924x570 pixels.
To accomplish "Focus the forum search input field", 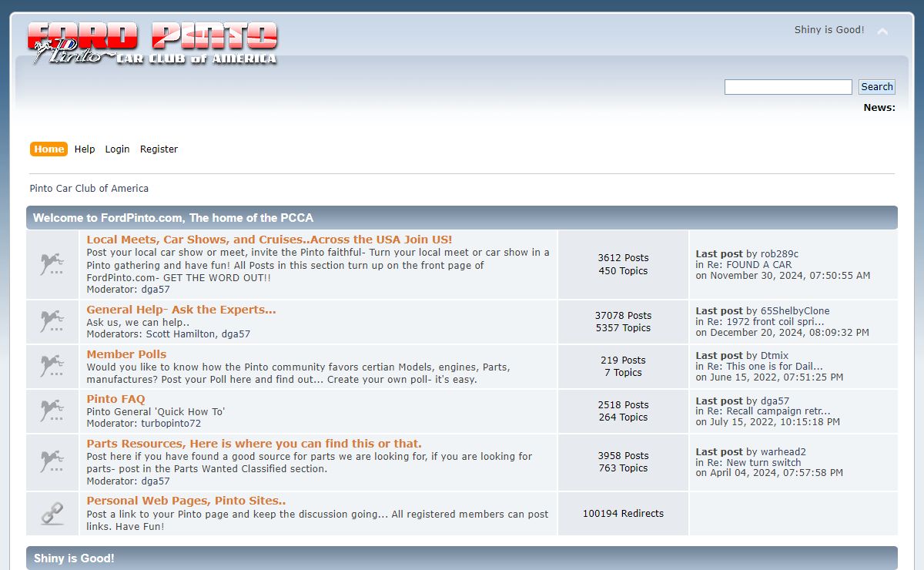I will pos(788,87).
